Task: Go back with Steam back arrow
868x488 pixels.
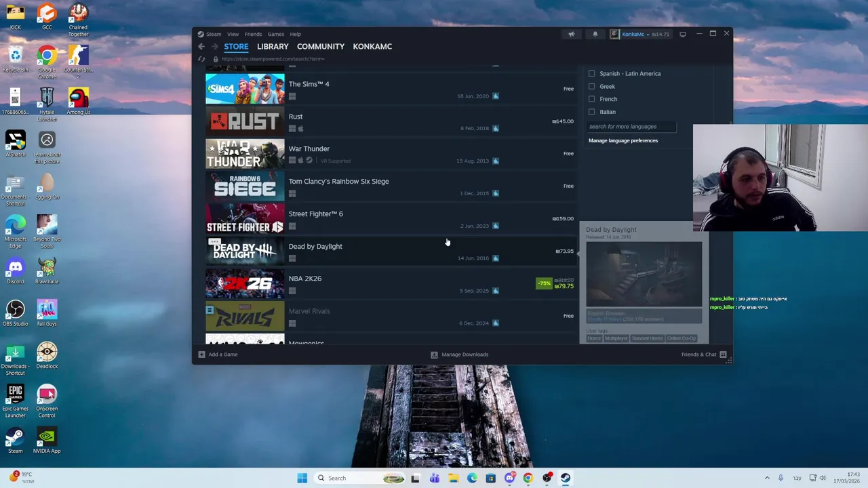Action: tap(201, 47)
